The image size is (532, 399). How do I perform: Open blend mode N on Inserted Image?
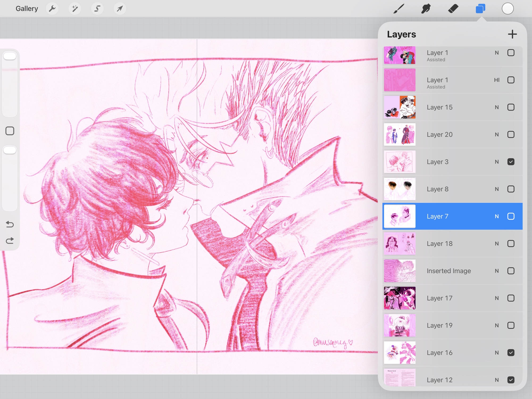(x=497, y=271)
